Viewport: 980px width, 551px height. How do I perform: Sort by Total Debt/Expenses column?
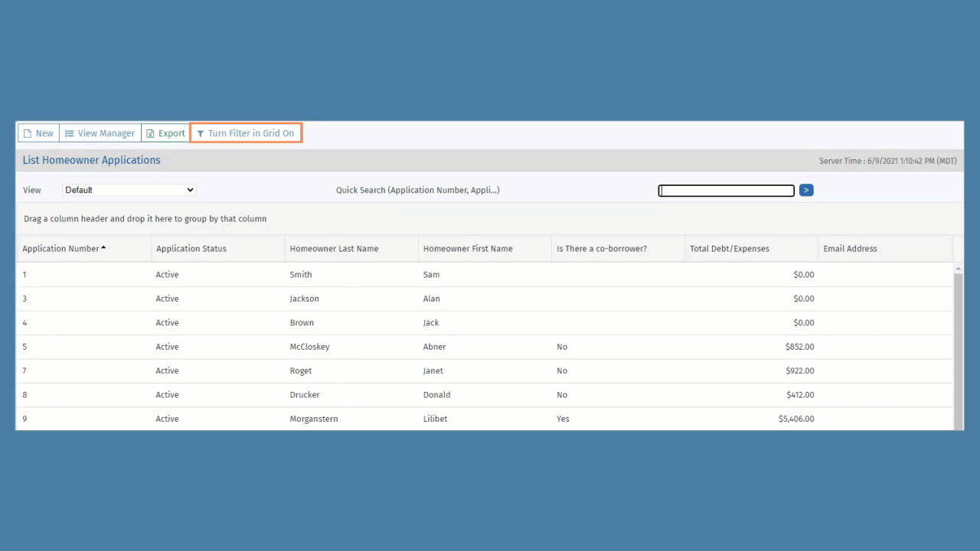(x=729, y=249)
